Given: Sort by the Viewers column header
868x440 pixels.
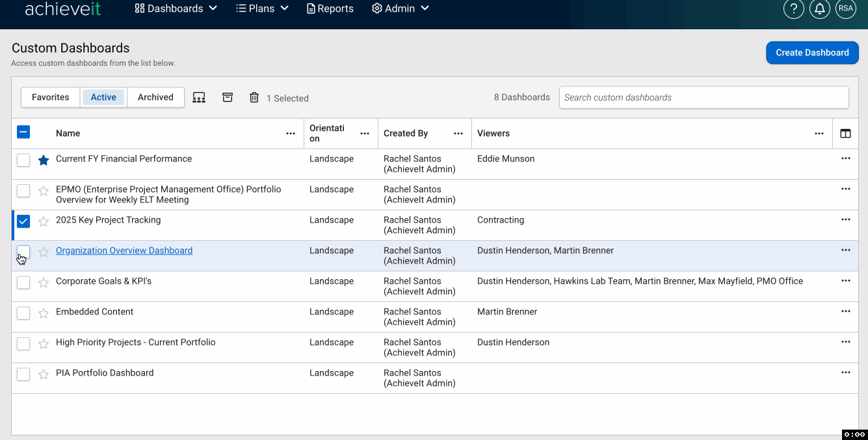Looking at the screenshot, I should coord(493,133).
